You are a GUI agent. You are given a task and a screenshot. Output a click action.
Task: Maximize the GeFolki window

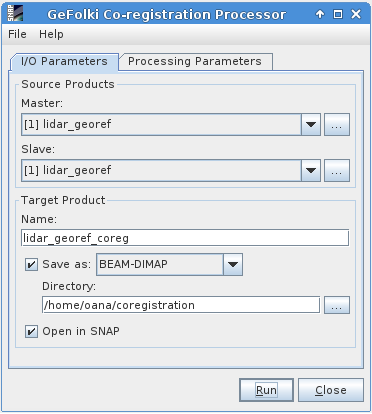tap(338, 14)
